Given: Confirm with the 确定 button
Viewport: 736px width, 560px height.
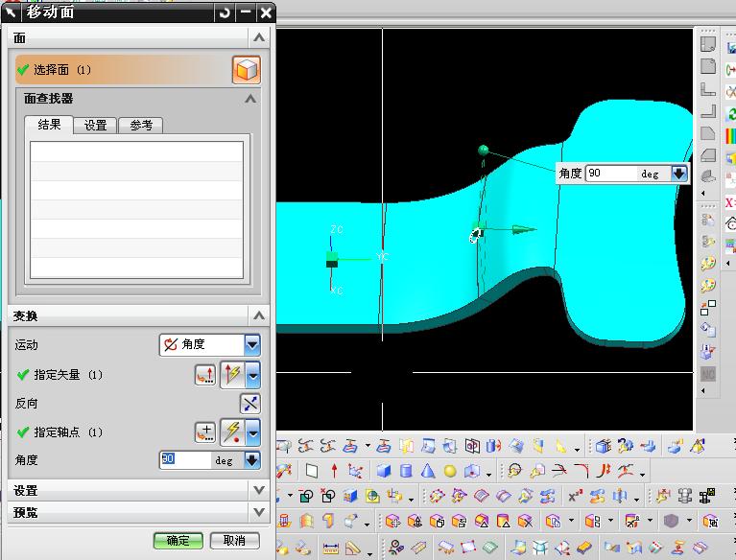Looking at the screenshot, I should pyautogui.click(x=178, y=541).
